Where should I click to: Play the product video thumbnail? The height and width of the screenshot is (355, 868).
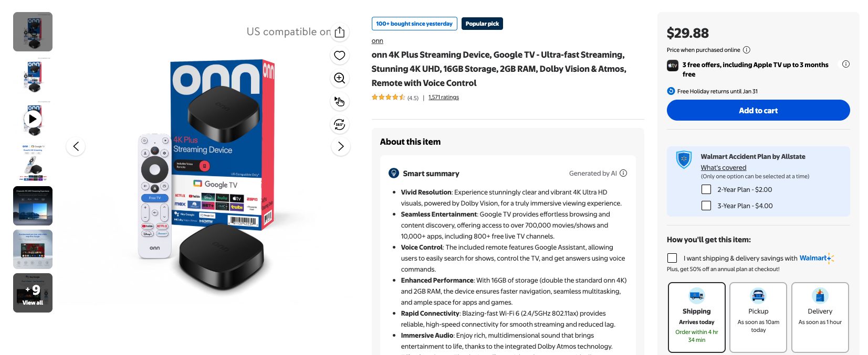click(x=33, y=119)
